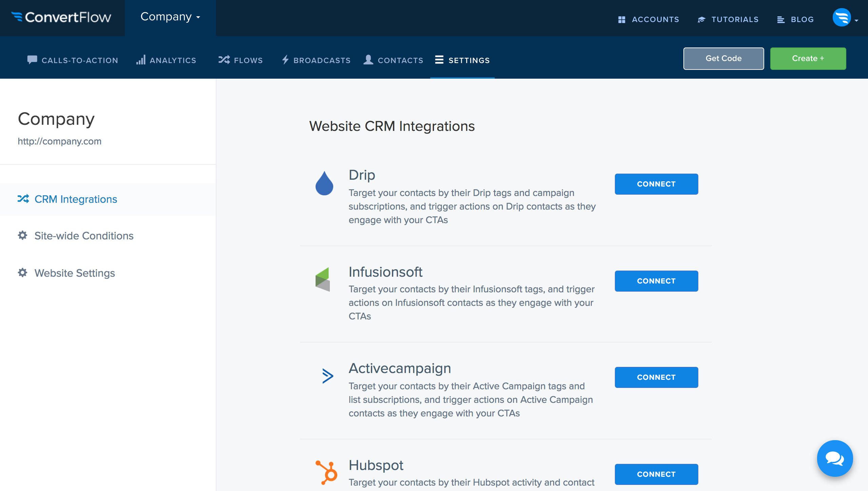The height and width of the screenshot is (491, 868).
Task: Click the Contacts person icon
Action: tap(368, 60)
